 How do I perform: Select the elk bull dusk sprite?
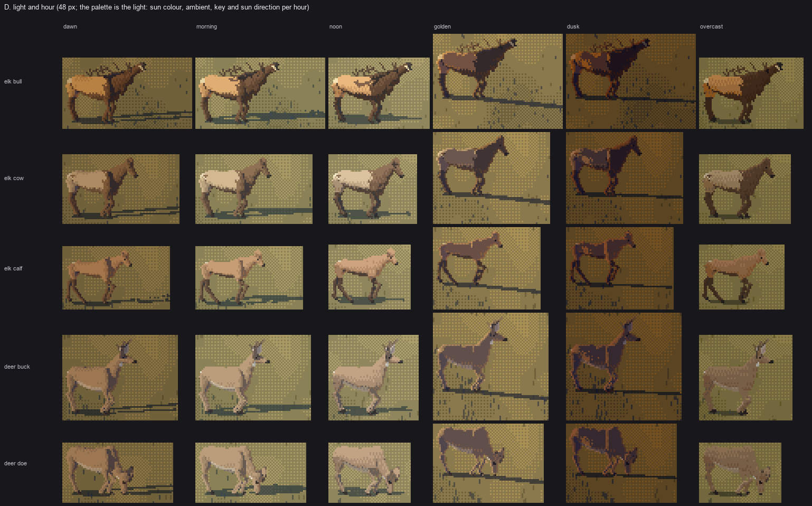(631, 81)
